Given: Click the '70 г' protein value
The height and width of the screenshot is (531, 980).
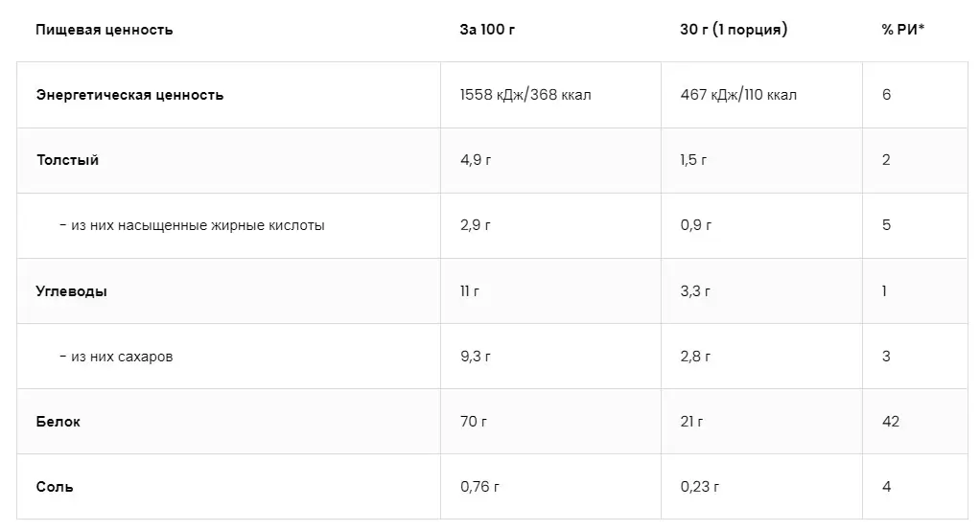Looking at the screenshot, I should click(x=472, y=422).
